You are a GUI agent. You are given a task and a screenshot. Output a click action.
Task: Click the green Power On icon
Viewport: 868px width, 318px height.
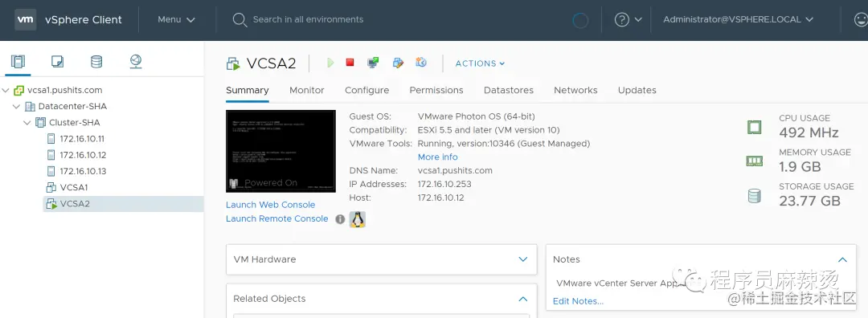[x=330, y=63]
